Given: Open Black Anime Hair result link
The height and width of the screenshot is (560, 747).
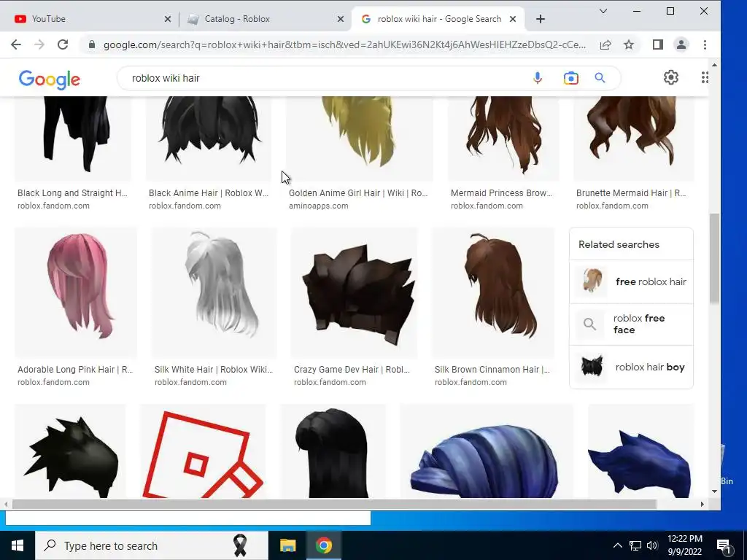Looking at the screenshot, I should point(209,192).
